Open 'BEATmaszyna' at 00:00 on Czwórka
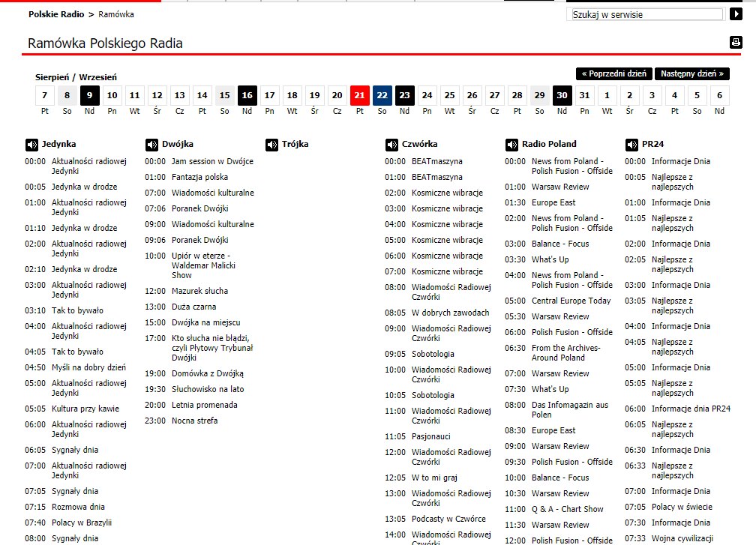Viewport: 756px width, 545px height. coord(436,161)
